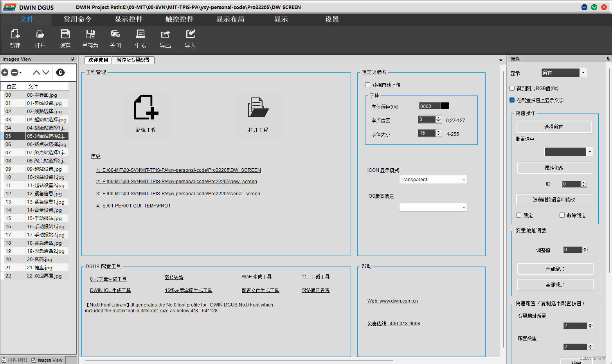Click the 属性修改 button
The width and height of the screenshot is (612, 364).
point(554,168)
